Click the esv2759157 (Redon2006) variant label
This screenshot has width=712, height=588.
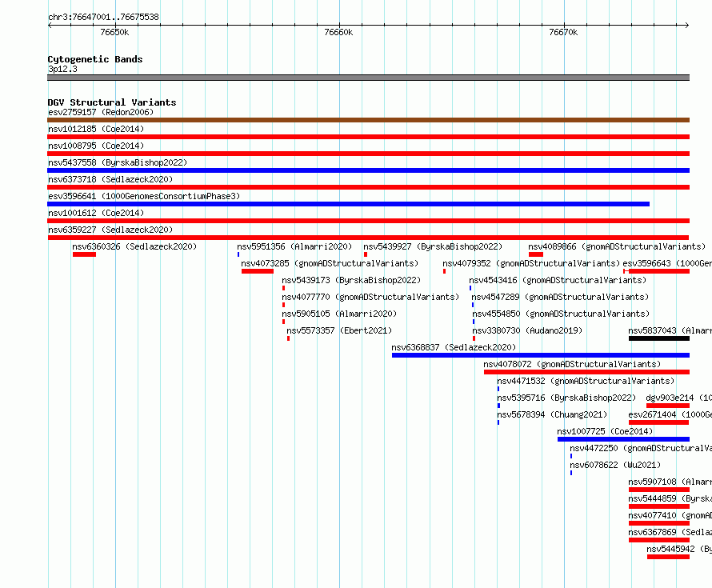(101, 112)
